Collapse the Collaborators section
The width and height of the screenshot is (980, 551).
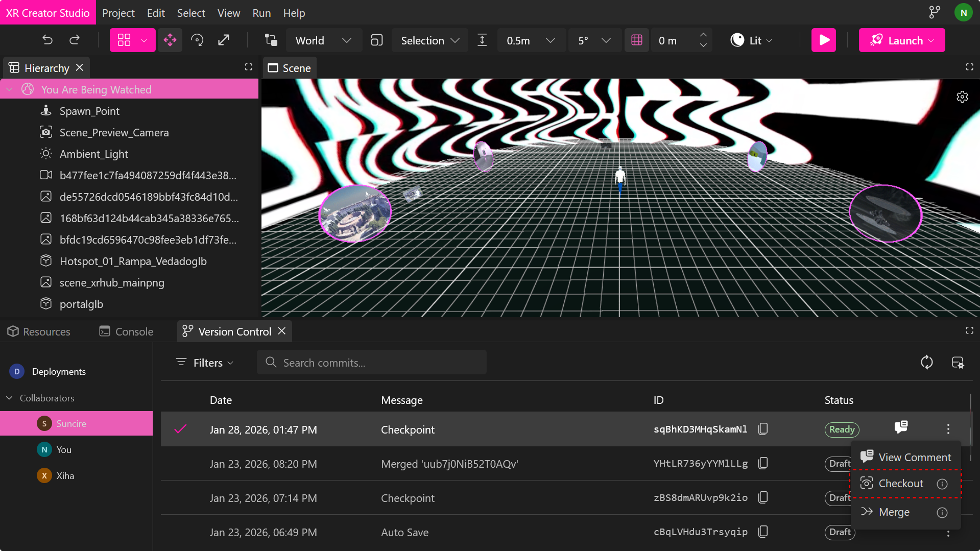tap(9, 398)
